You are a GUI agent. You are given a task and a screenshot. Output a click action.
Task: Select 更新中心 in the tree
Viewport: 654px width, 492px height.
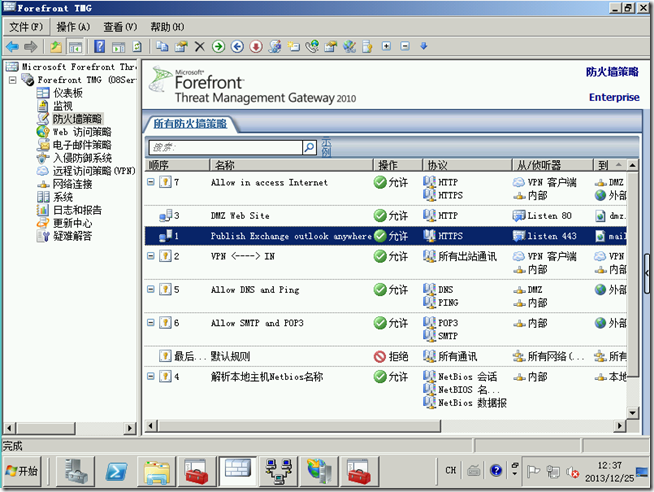pos(73,223)
